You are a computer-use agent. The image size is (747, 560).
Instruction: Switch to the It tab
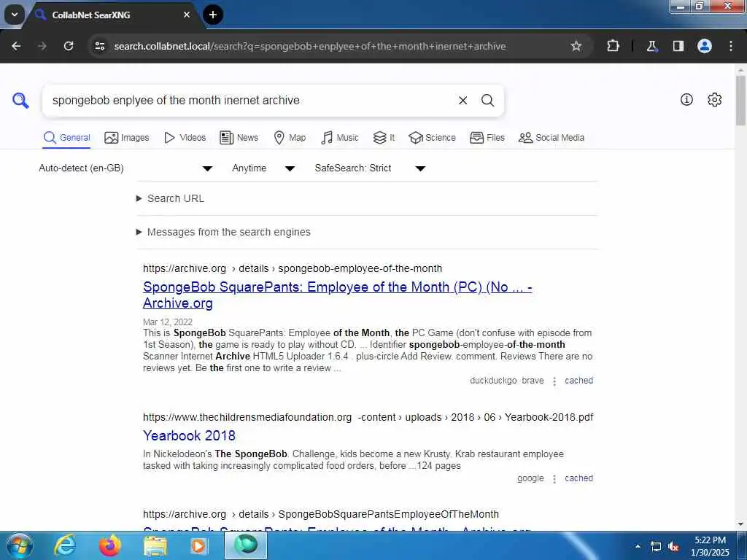pyautogui.click(x=384, y=138)
